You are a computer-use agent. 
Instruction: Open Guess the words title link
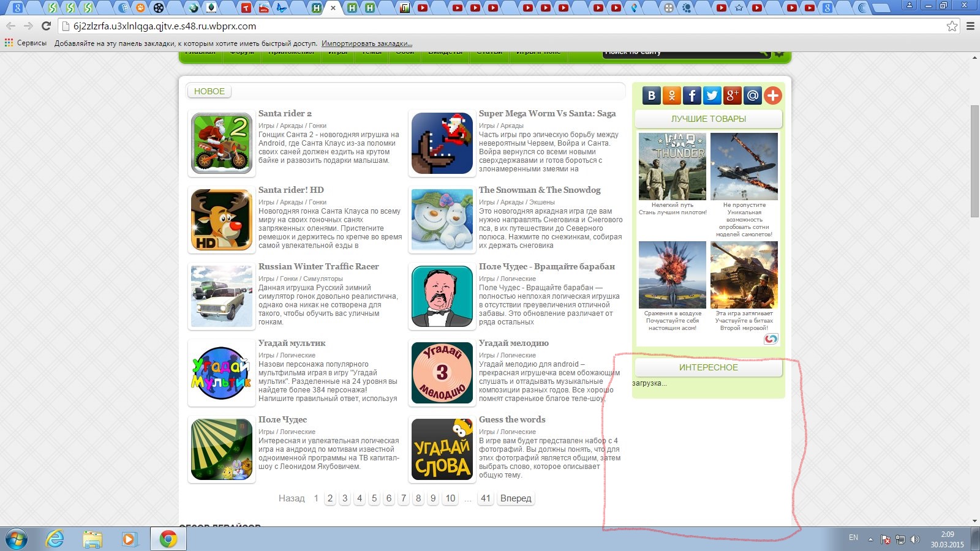(x=512, y=419)
